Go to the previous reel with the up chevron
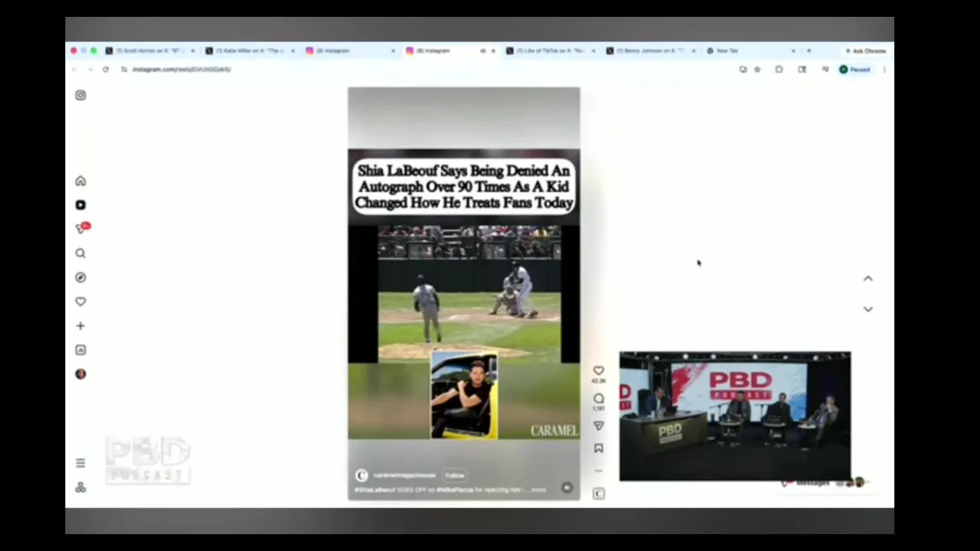The width and height of the screenshot is (980, 551). pos(868,279)
